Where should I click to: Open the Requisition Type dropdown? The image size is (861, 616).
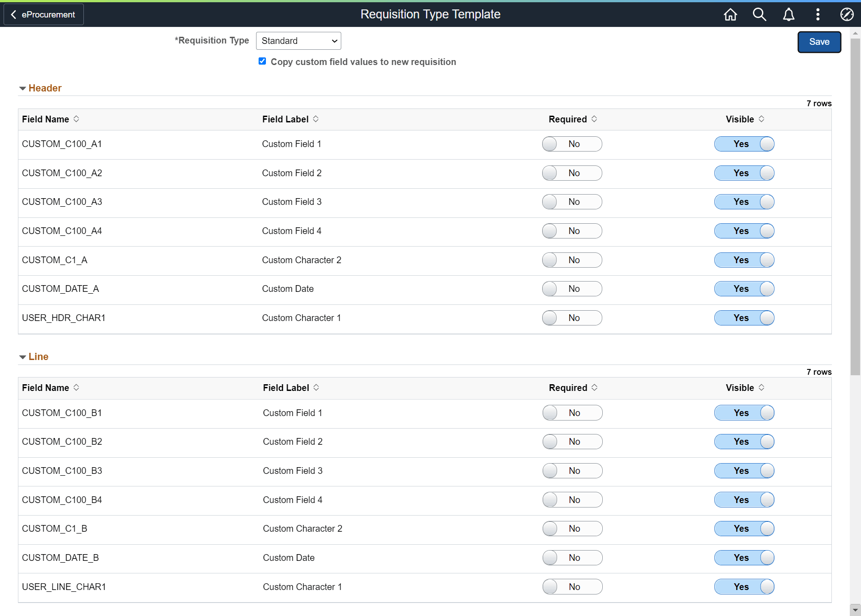[x=298, y=41]
